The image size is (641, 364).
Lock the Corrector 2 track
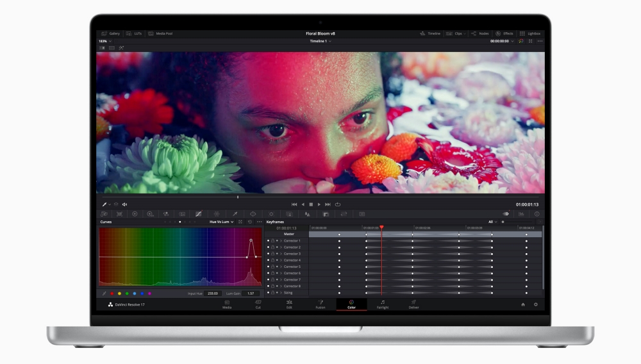tap(272, 247)
